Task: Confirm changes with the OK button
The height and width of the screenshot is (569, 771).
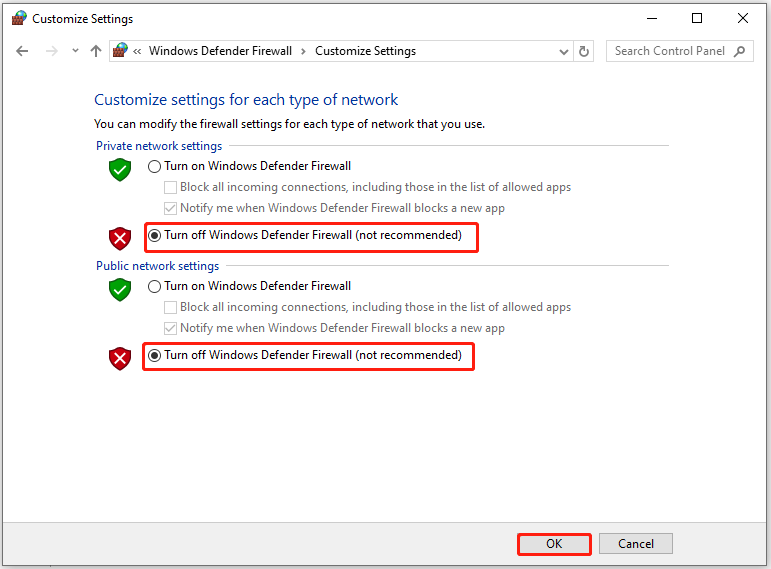Action: click(554, 544)
